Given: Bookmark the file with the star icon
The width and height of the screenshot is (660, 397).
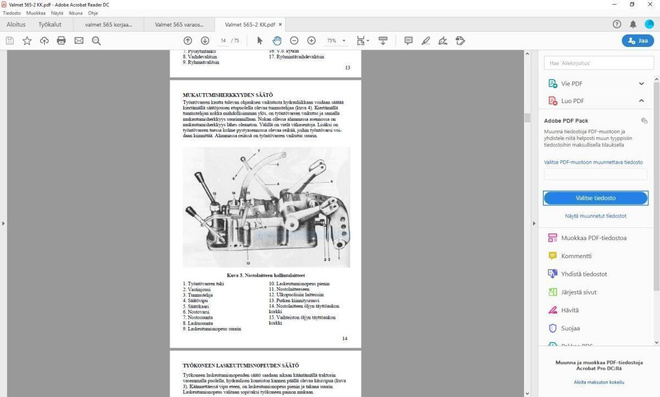Looking at the screenshot, I should (27, 41).
